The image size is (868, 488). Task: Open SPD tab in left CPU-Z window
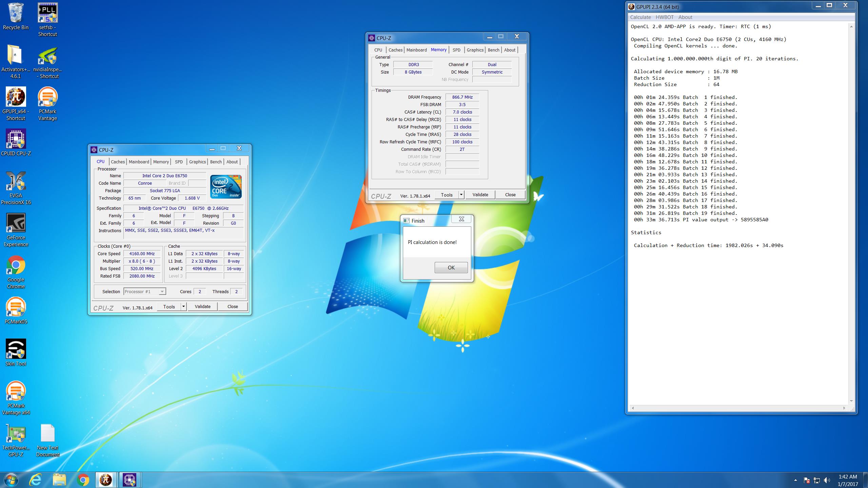pos(179,162)
